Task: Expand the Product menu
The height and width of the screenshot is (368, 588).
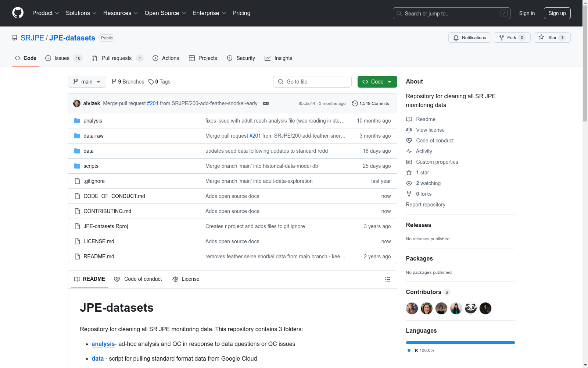Action: pos(46,13)
